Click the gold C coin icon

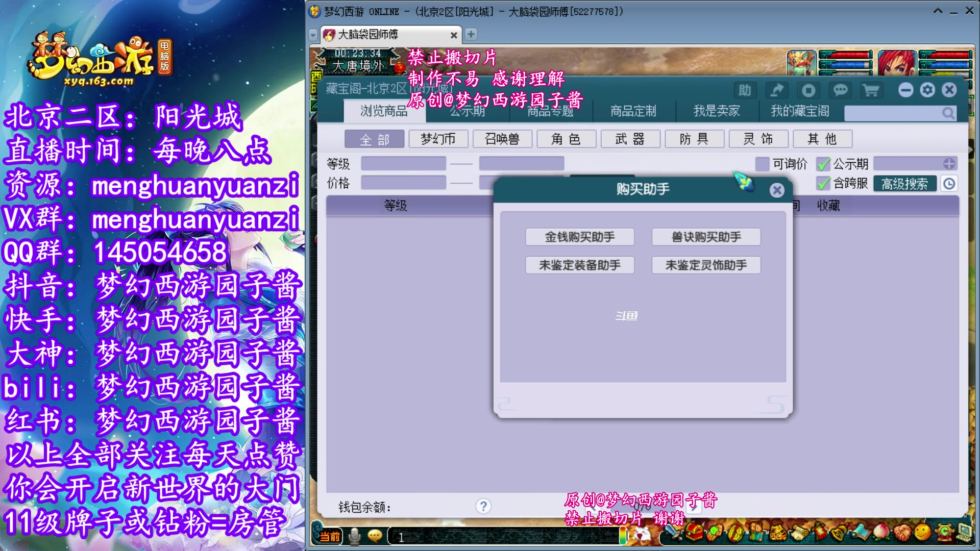click(944, 533)
